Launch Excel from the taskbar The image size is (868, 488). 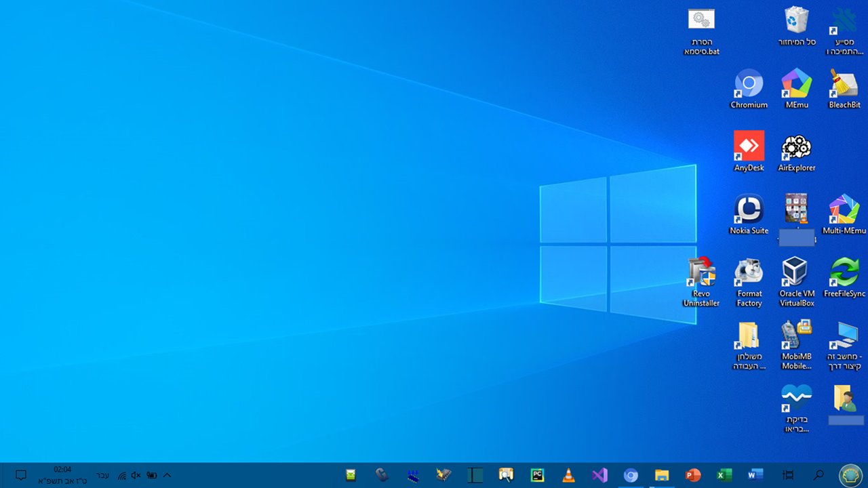click(724, 475)
